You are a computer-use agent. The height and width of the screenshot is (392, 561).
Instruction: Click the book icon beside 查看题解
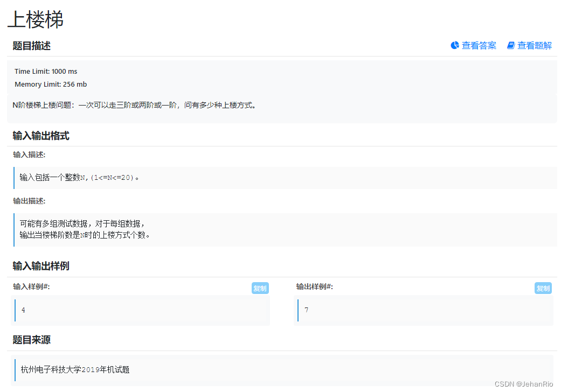511,45
